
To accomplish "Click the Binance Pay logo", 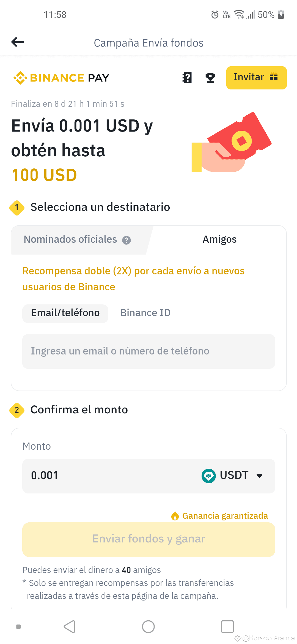I will coord(61,78).
